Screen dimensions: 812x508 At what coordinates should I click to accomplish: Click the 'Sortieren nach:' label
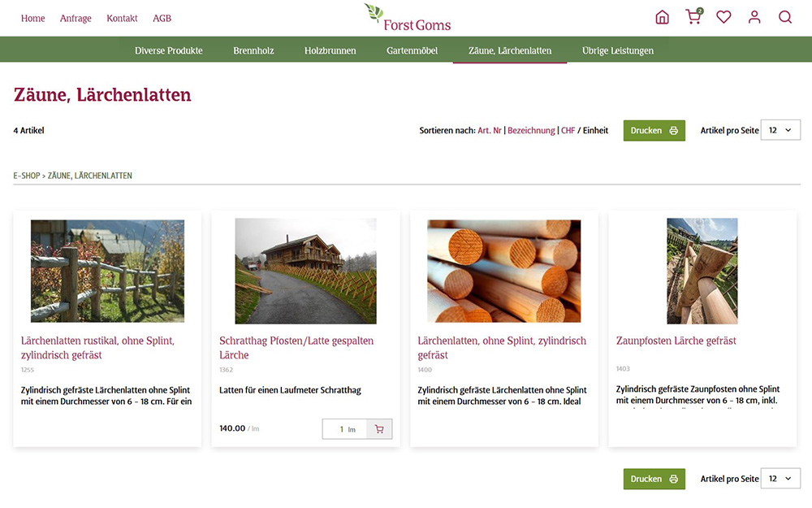pyautogui.click(x=447, y=131)
